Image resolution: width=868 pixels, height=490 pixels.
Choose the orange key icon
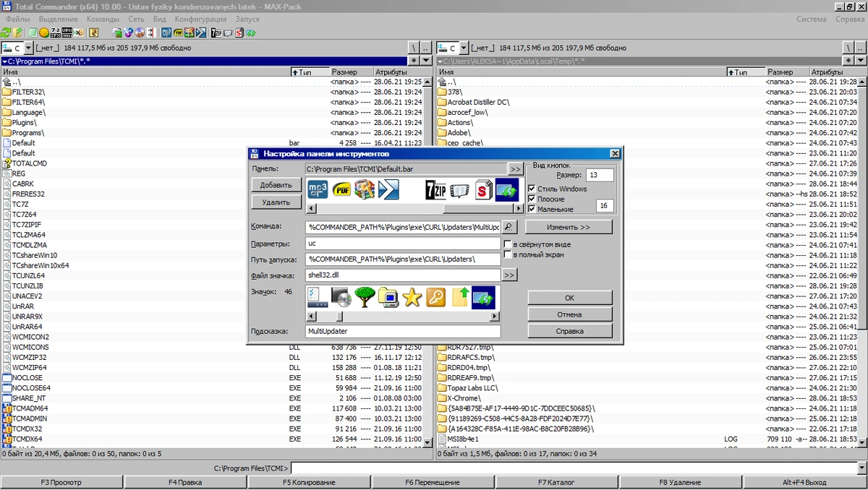[436, 297]
